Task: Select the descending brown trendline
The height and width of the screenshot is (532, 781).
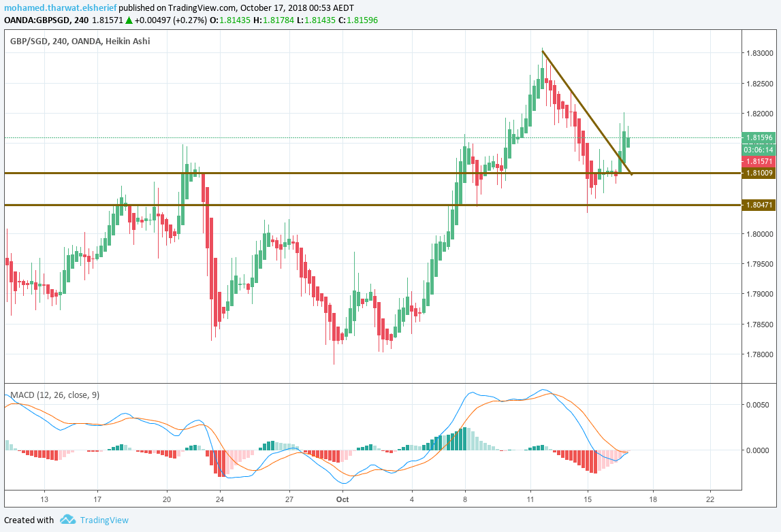Action: pyautogui.click(x=587, y=112)
